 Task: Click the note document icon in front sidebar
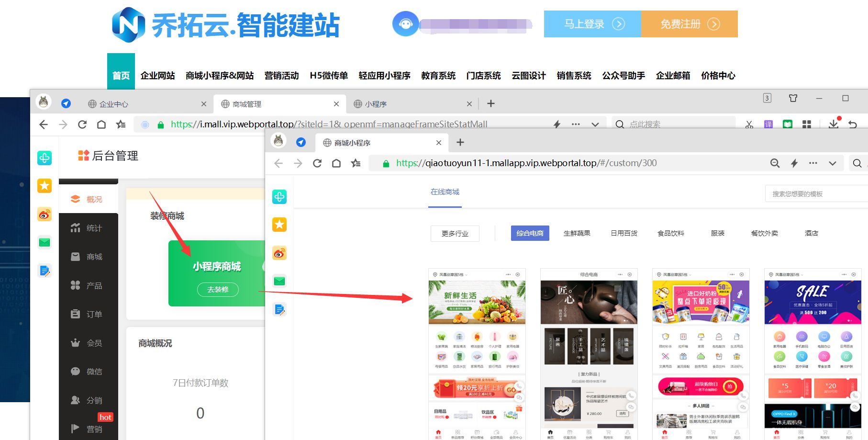coord(279,310)
